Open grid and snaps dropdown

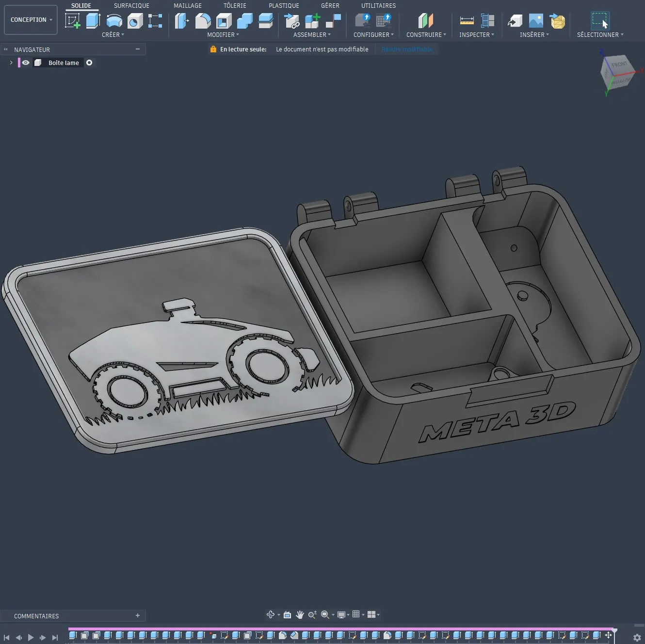tap(358, 614)
